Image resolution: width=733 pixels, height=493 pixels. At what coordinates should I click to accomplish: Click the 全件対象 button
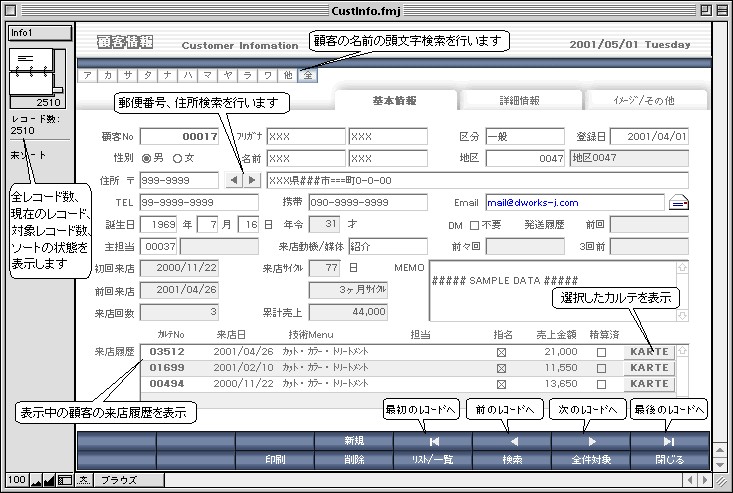(x=591, y=460)
